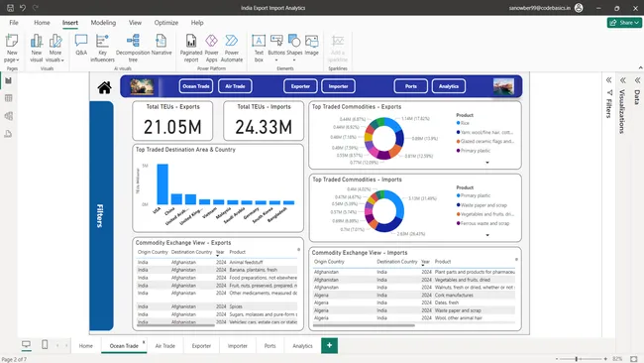Open the blue Filters side panel
The image size is (644, 363).
coord(101,216)
